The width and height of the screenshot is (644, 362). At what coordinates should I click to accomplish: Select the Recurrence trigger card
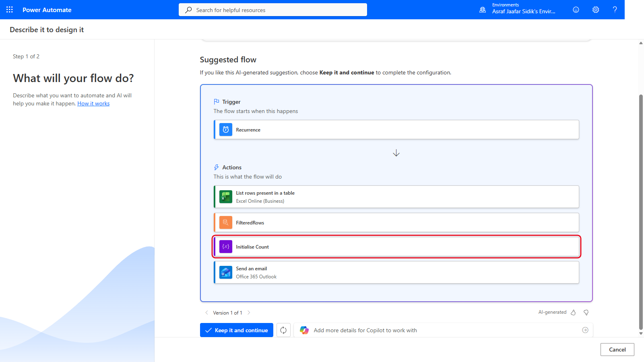point(396,130)
